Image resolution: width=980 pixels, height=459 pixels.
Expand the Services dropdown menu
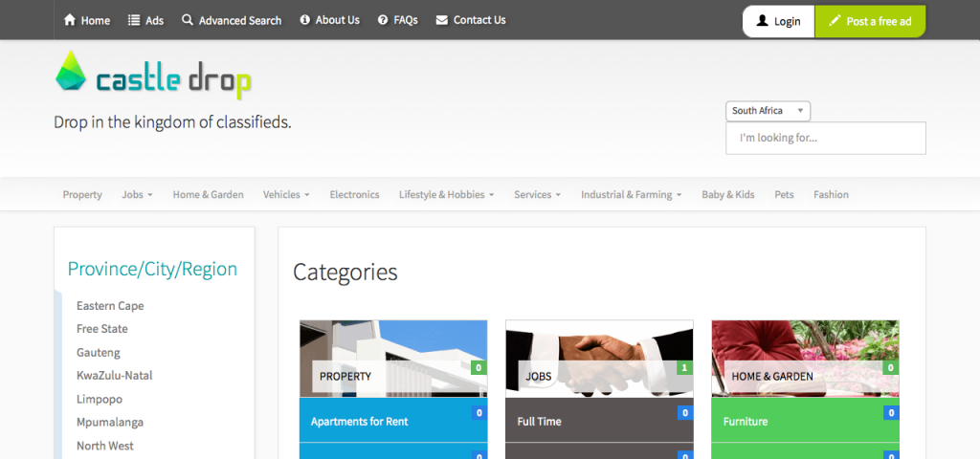537,194
